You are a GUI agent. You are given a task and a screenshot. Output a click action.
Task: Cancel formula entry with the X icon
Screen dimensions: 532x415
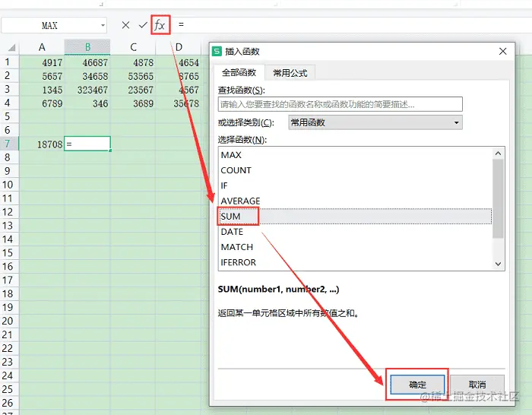pos(125,25)
